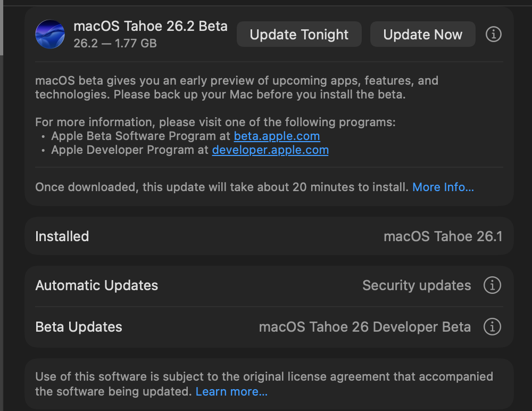This screenshot has height=411, width=532.
Task: Open the beta.apple.com link
Action: [x=277, y=136]
